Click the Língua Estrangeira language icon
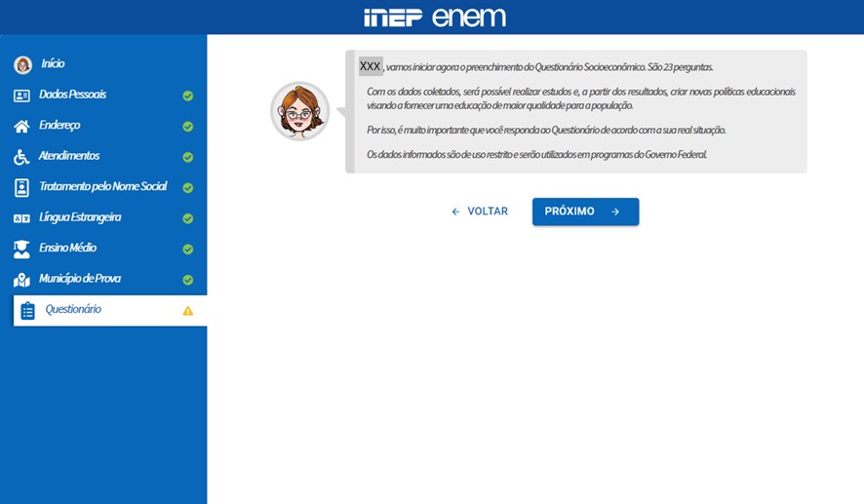864x504 pixels. [x=21, y=218]
